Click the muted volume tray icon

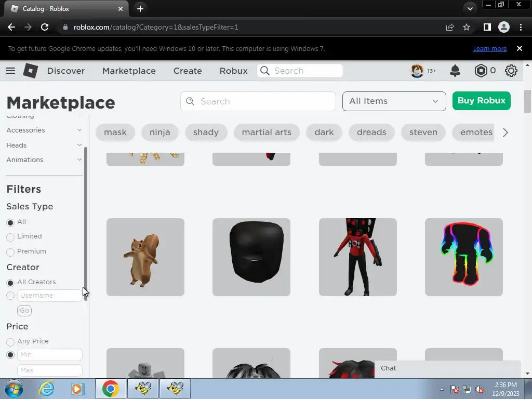click(480, 390)
